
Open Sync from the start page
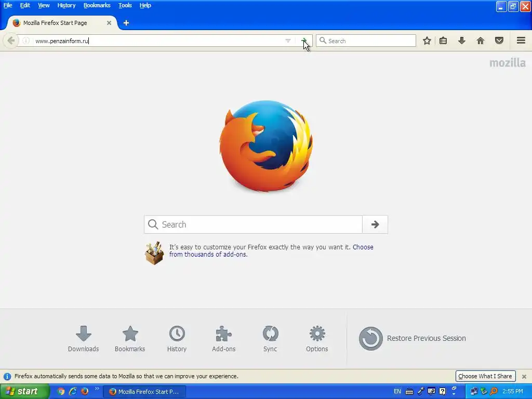tap(270, 339)
